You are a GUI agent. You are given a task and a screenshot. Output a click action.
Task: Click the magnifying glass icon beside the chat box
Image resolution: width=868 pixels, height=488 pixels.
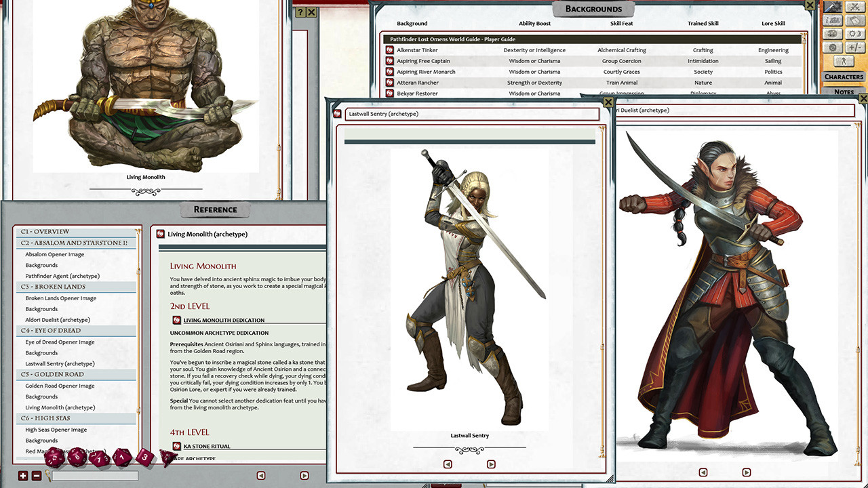click(47, 475)
